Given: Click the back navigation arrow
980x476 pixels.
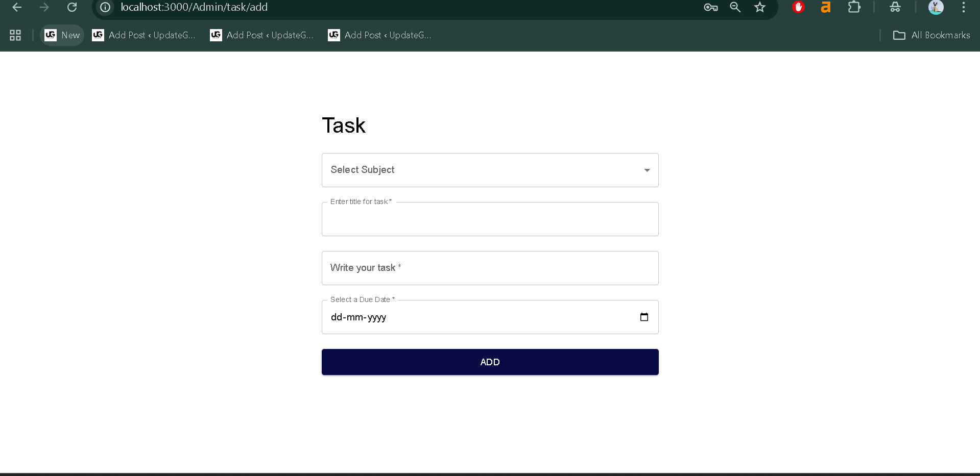Looking at the screenshot, I should [x=17, y=7].
